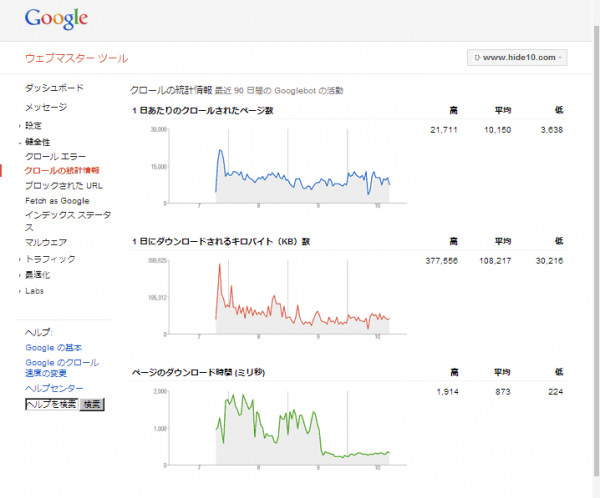Click the page vertical scrollbar

click(596, 249)
